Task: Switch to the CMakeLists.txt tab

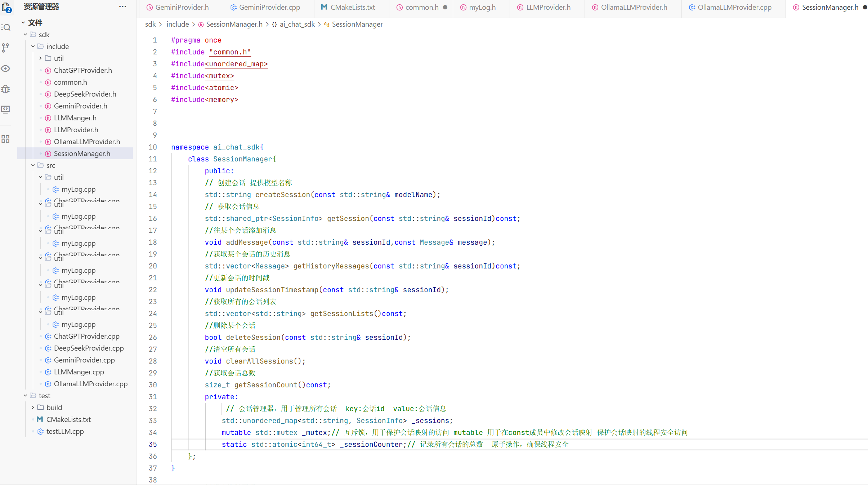Action: pyautogui.click(x=352, y=7)
